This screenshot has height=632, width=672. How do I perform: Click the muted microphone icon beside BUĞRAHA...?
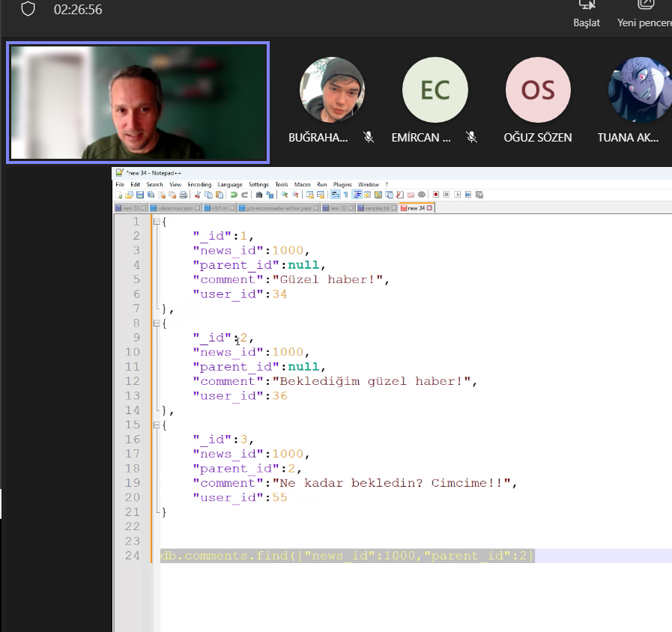pos(368,137)
